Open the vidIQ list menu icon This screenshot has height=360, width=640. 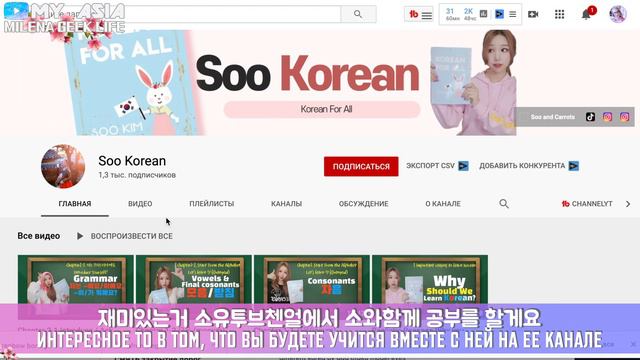[512, 14]
